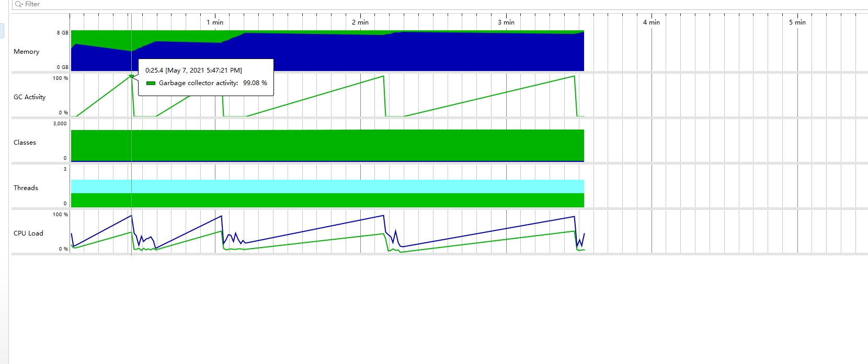Click the green area in Classes graph
Screen dimensions: 868x364
tap(327, 145)
